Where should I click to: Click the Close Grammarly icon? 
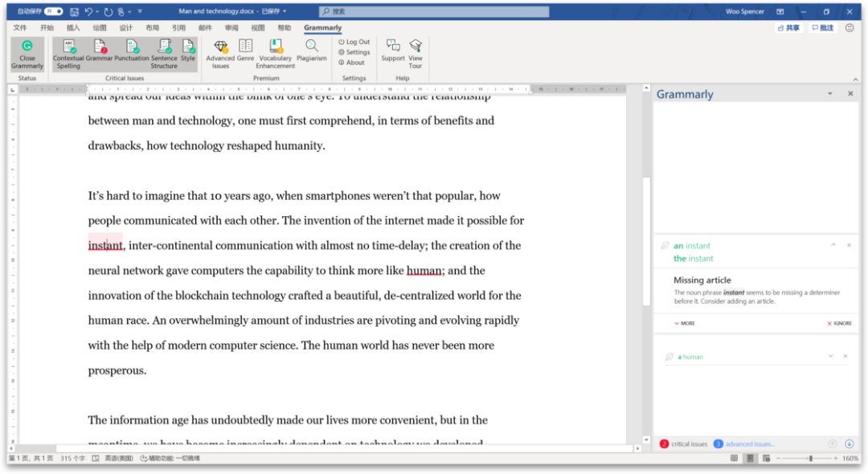pyautogui.click(x=27, y=47)
